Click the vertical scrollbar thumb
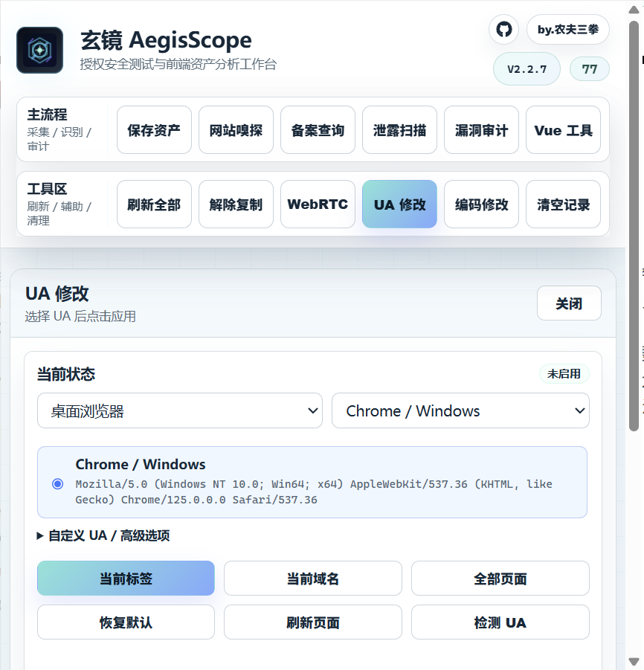644x670 pixels. (x=634, y=227)
